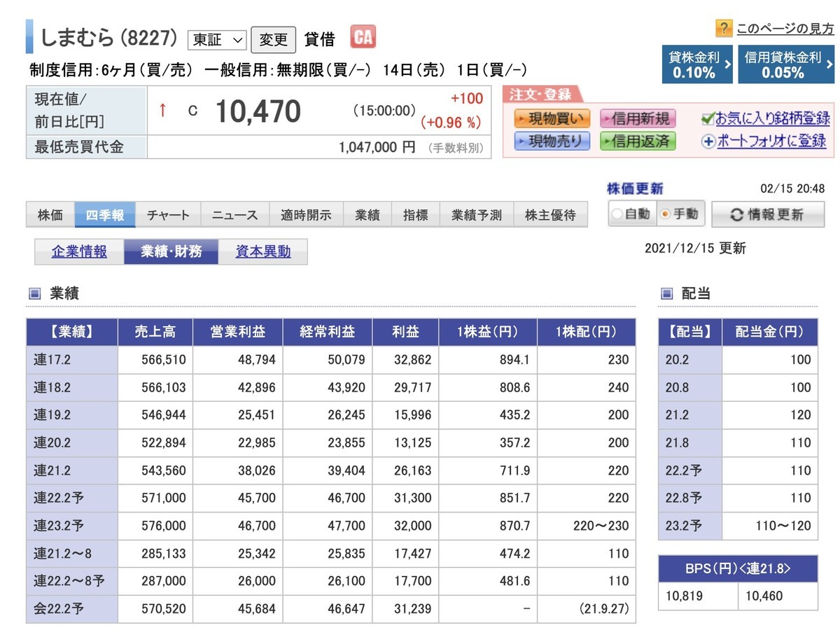Click the 連22.2〜8予 row label
The height and width of the screenshot is (644, 840).
click(x=71, y=580)
